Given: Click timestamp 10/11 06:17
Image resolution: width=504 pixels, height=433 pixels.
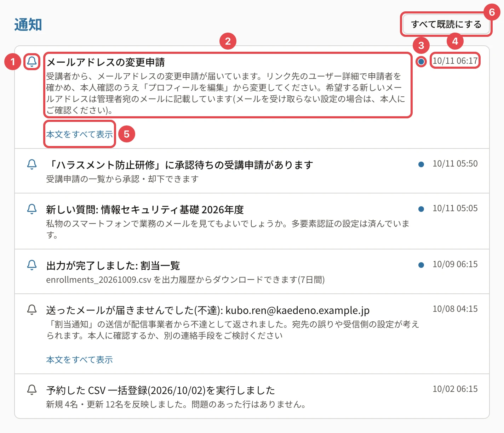Looking at the screenshot, I should click(x=455, y=61).
